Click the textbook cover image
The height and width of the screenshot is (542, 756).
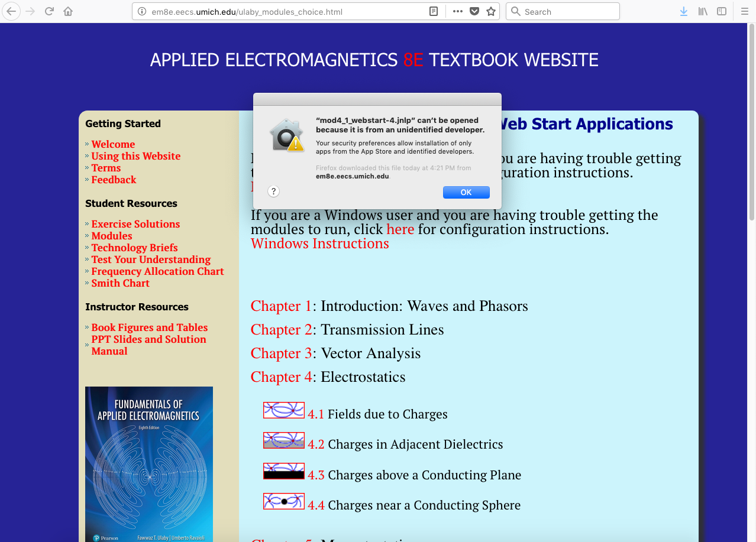(x=149, y=464)
